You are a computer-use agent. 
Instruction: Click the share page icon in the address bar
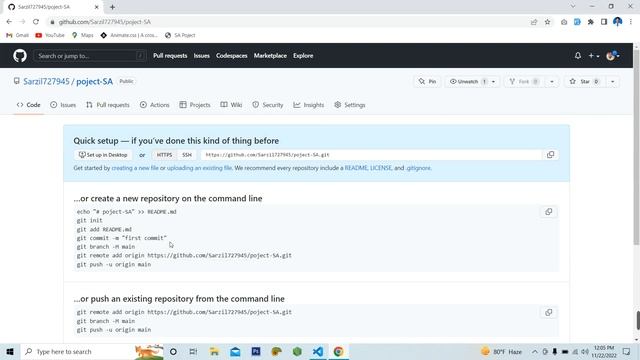click(x=534, y=22)
